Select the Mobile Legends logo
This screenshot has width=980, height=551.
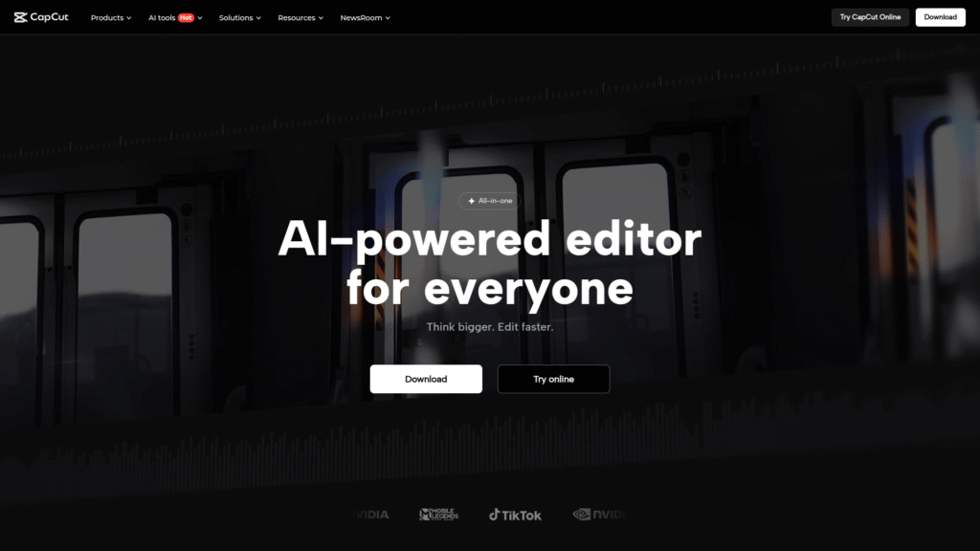pyautogui.click(x=438, y=515)
